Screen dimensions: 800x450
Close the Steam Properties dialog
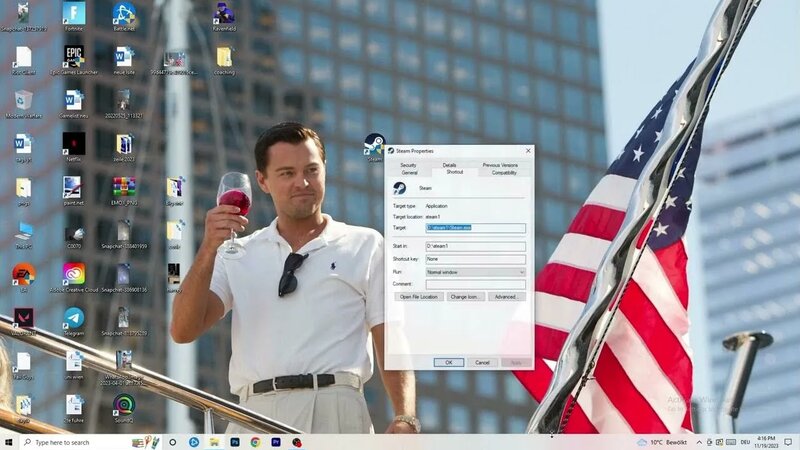tap(528, 151)
